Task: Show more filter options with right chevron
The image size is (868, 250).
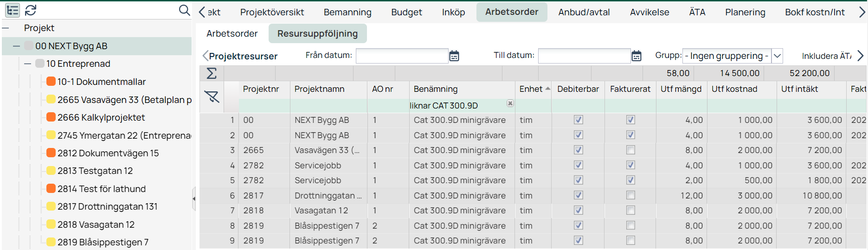Action: pyautogui.click(x=861, y=56)
